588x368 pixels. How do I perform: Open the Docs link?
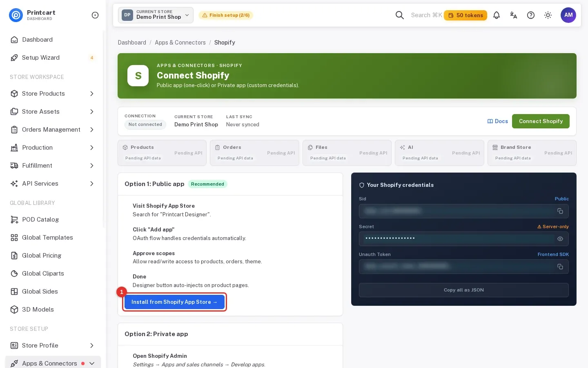(498, 121)
